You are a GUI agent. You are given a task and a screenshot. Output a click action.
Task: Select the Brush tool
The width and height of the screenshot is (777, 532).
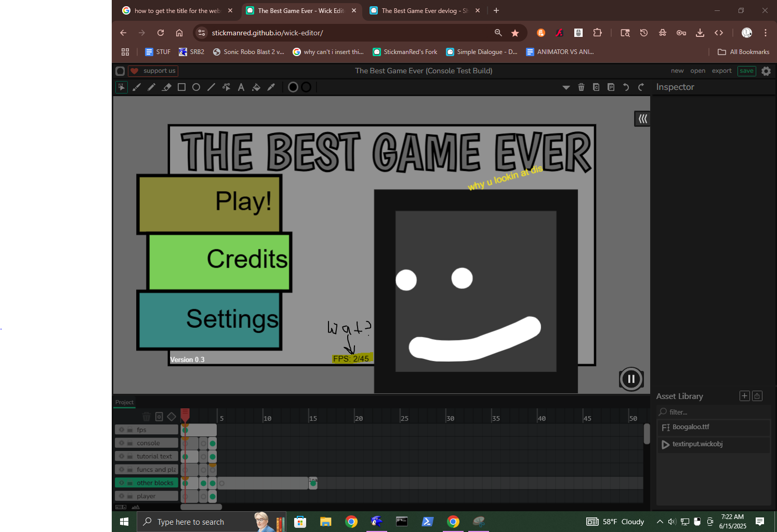(137, 87)
